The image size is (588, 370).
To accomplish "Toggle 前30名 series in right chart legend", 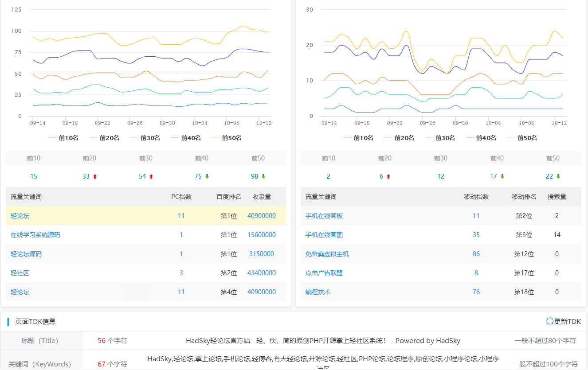I will click(440, 138).
